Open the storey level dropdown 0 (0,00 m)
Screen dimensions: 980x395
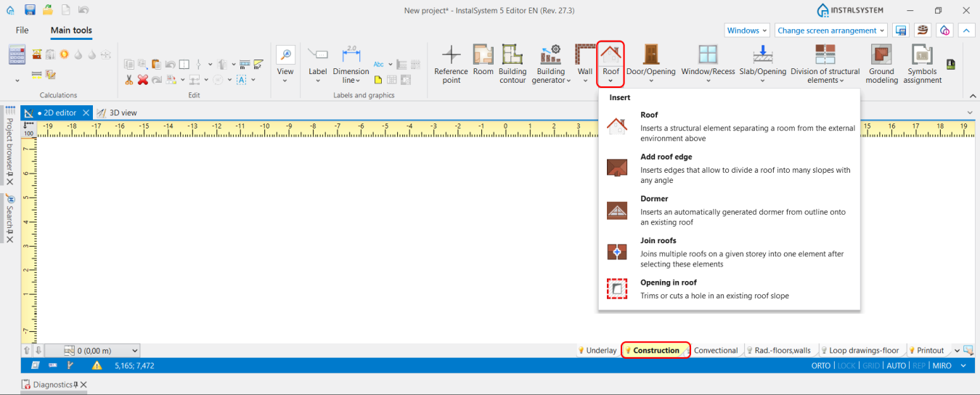click(x=102, y=351)
